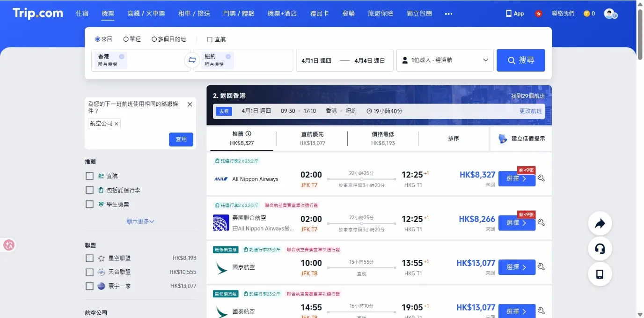The height and width of the screenshot is (318, 644).
Task: Select the 單程 one-way radio
Action: [x=126, y=39]
